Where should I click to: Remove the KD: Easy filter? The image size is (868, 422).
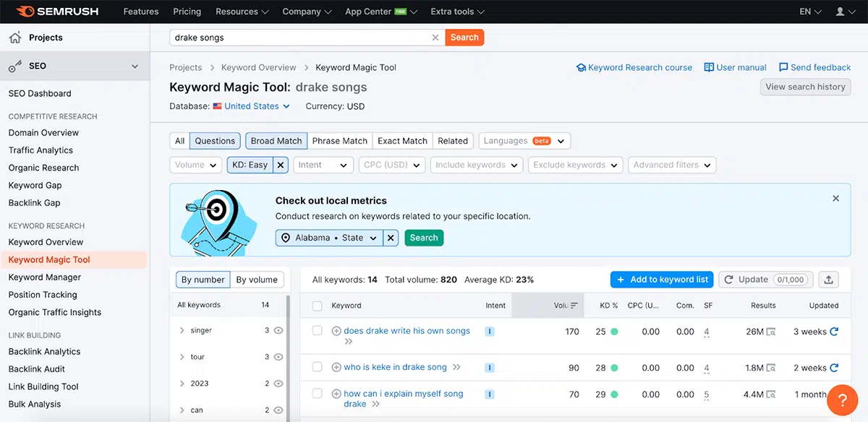281,165
